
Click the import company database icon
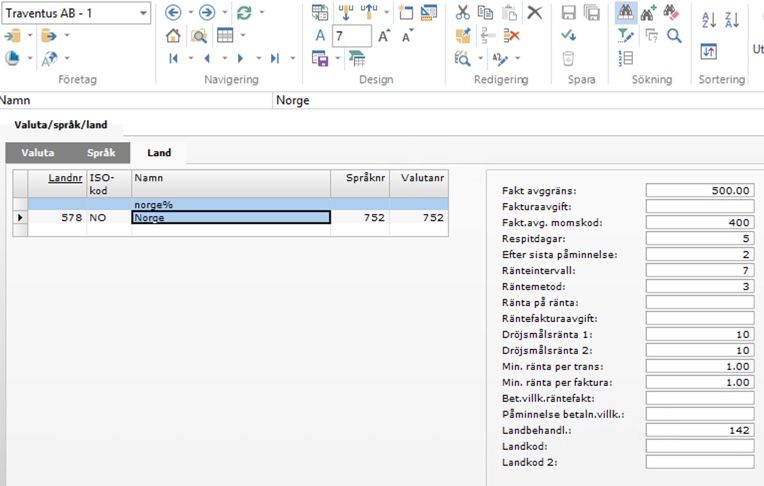coord(12,36)
